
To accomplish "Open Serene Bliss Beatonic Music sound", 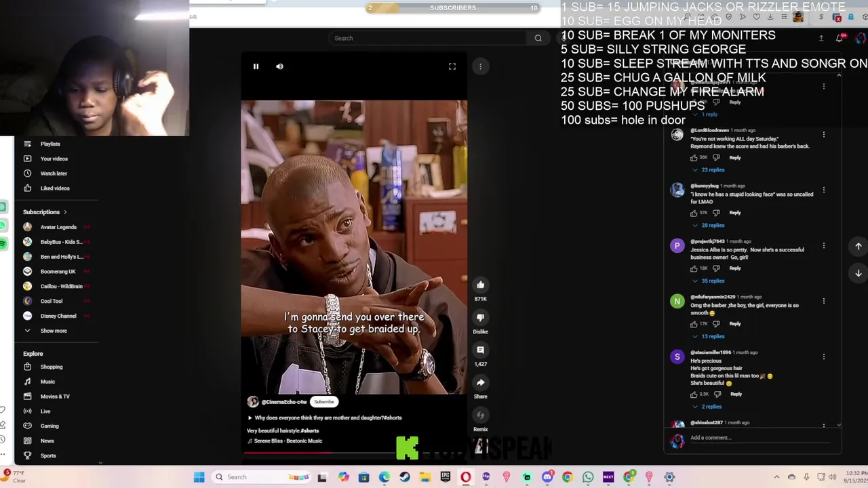I will (285, 441).
